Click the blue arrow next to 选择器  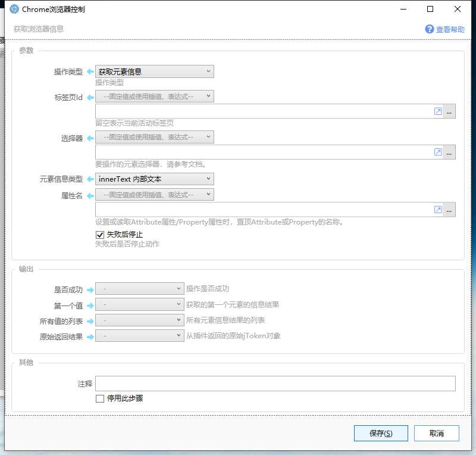coord(90,138)
